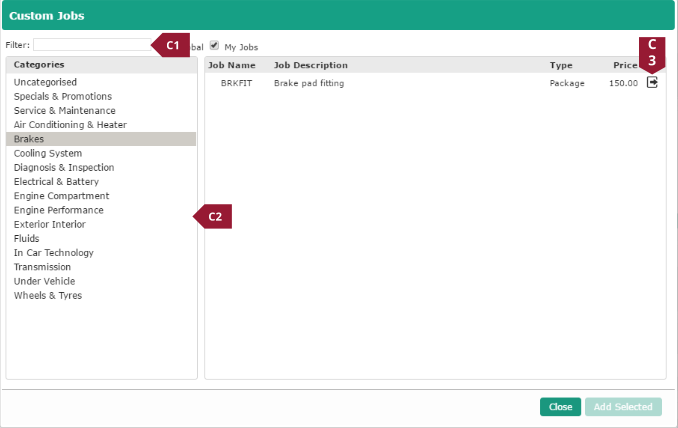
Task: Select the Brakes category
Action: point(29,139)
